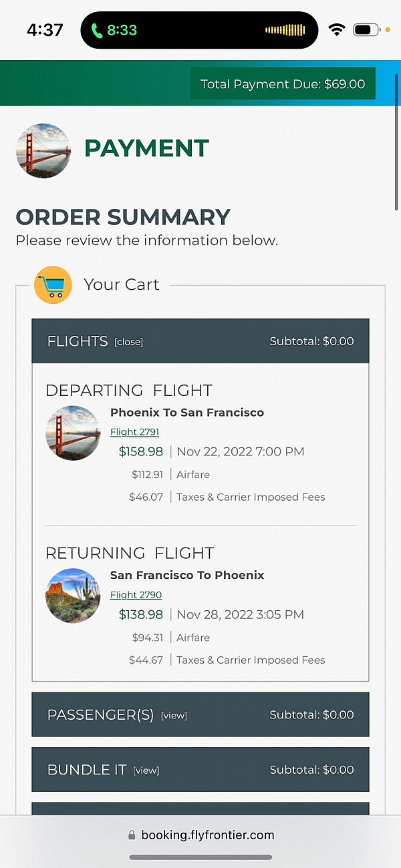Tap the audio waveform icon in status bar

pos(285,30)
